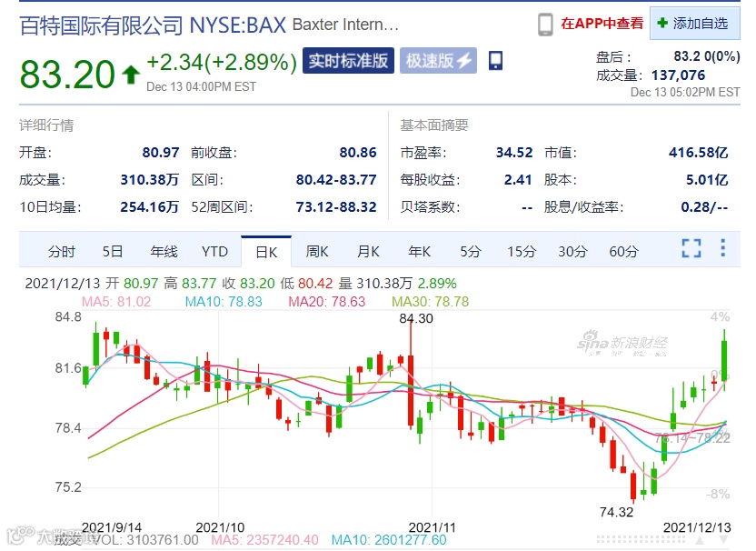This screenshot has width=756, height=551.
Task: Click the MA10: 78.83 indicator label
Action: [224, 302]
